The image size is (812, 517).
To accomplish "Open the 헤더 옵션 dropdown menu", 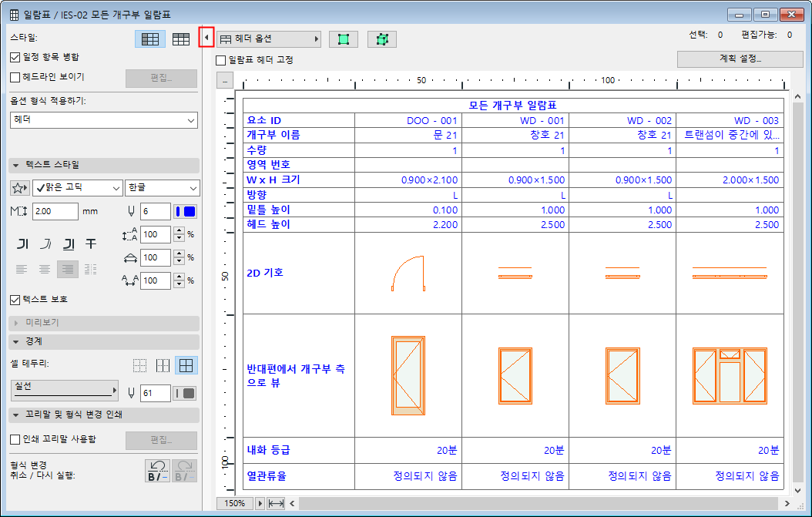I will pos(269,39).
